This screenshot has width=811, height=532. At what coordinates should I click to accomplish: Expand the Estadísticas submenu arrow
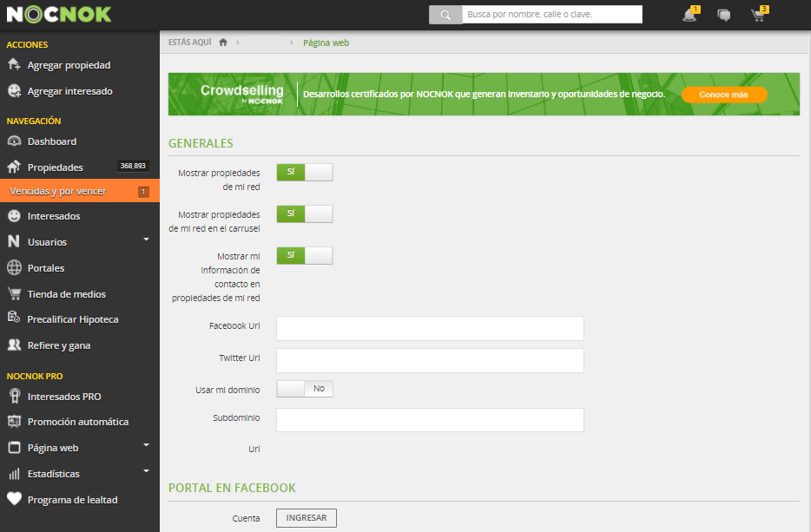146,471
